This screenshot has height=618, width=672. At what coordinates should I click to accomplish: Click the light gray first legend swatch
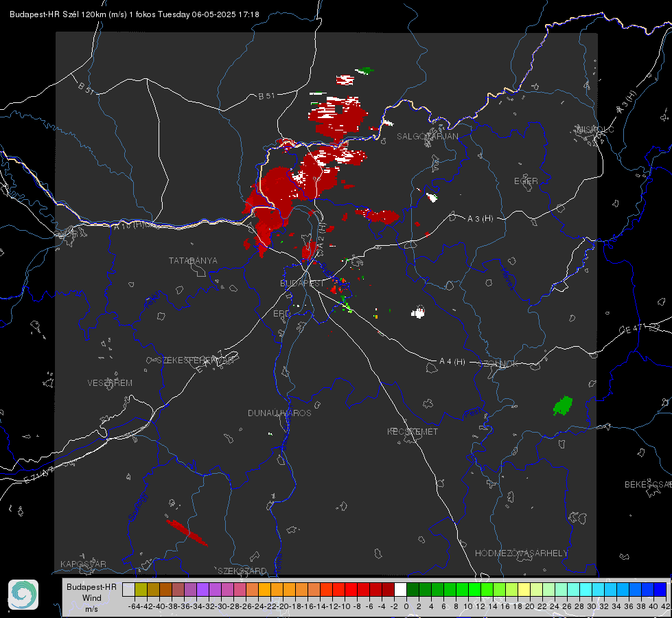[x=128, y=589]
